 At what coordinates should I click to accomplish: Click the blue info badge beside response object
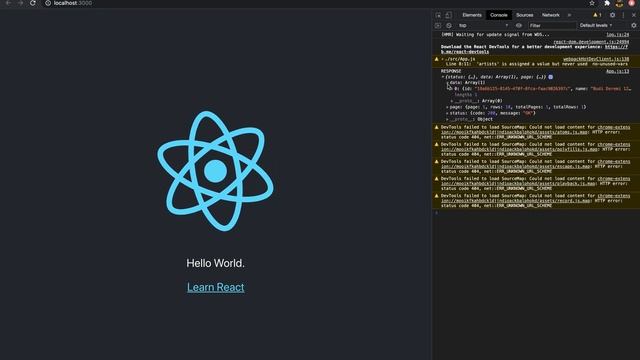(x=551, y=77)
